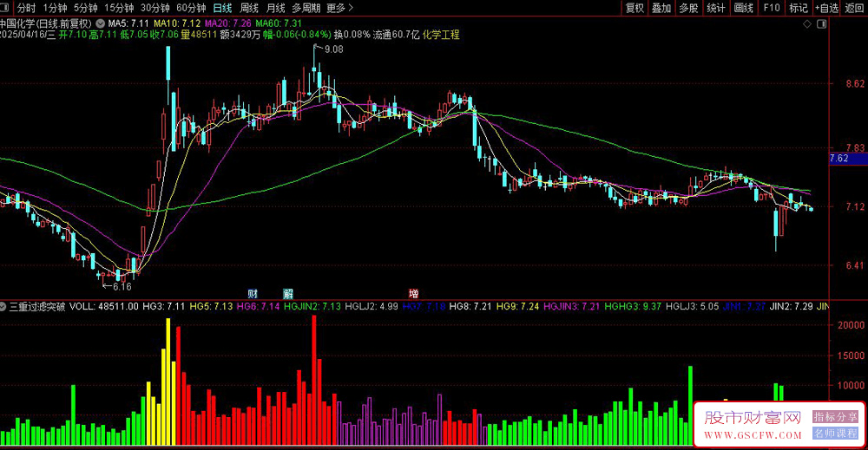Switch to 月线 monthly chart

(x=275, y=8)
